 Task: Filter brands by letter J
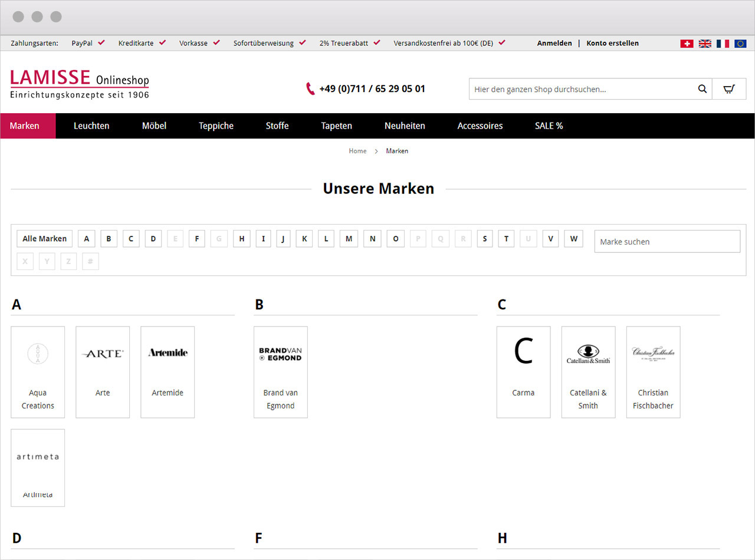[x=283, y=239]
